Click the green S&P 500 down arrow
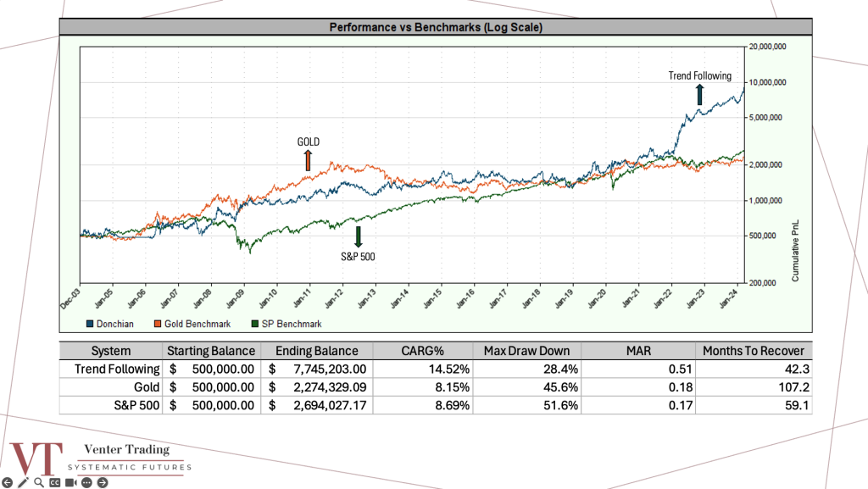 click(x=358, y=236)
